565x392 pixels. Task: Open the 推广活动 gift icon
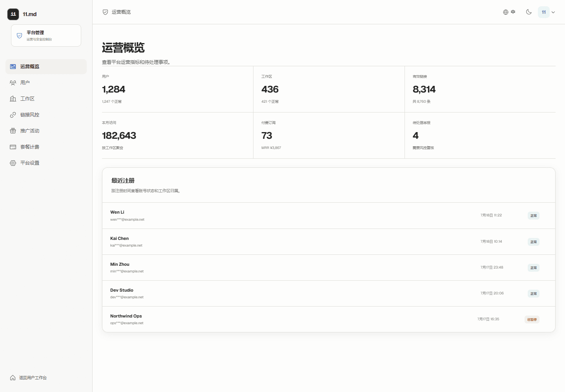[13, 131]
